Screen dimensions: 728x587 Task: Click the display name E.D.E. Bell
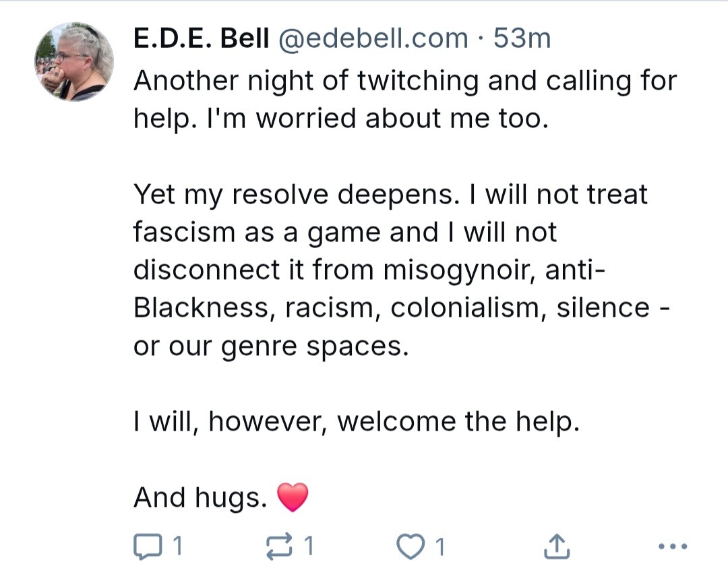(x=201, y=38)
